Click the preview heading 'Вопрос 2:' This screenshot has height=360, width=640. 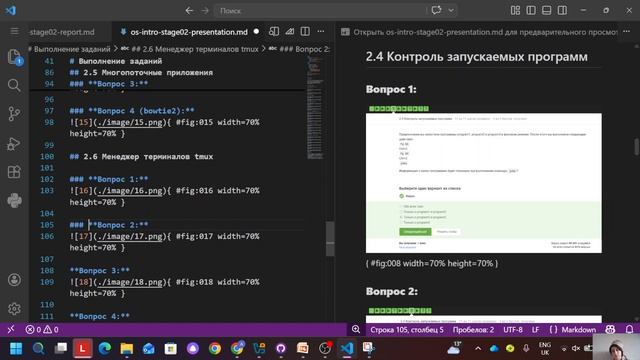point(391,291)
